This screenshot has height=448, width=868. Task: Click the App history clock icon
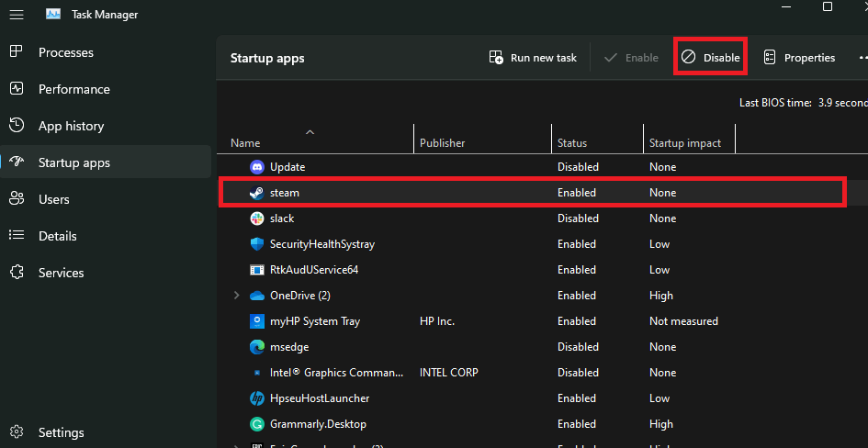click(x=17, y=126)
